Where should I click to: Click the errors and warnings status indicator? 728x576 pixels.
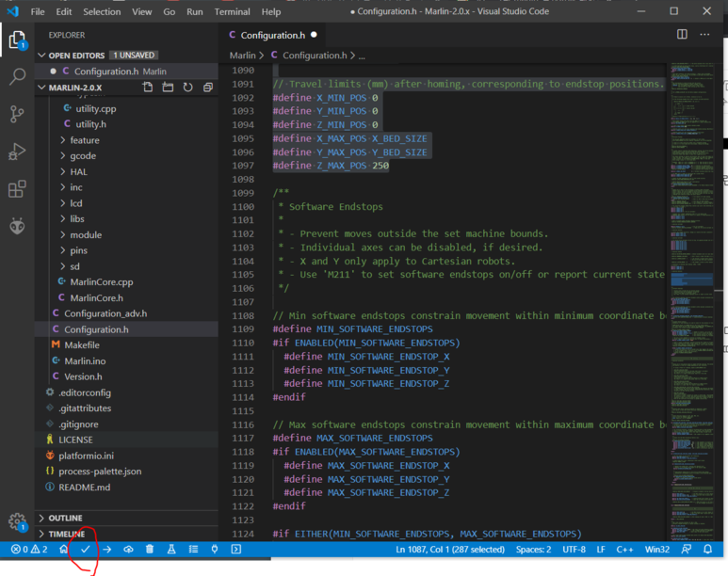[29, 550]
